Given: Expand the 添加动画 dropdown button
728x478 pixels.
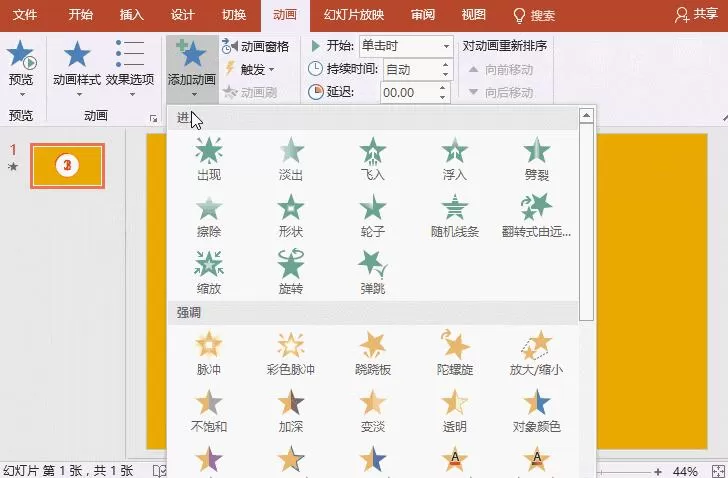Looking at the screenshot, I should point(192,70).
